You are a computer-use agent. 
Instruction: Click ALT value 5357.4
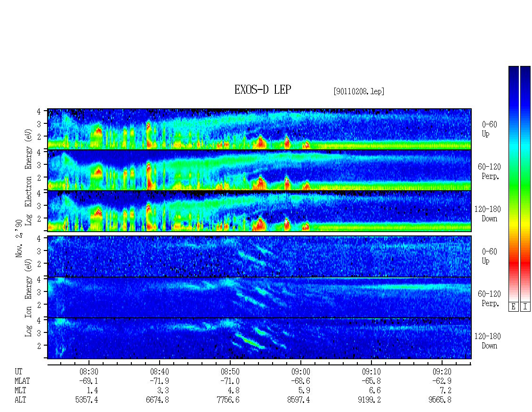[87, 400]
